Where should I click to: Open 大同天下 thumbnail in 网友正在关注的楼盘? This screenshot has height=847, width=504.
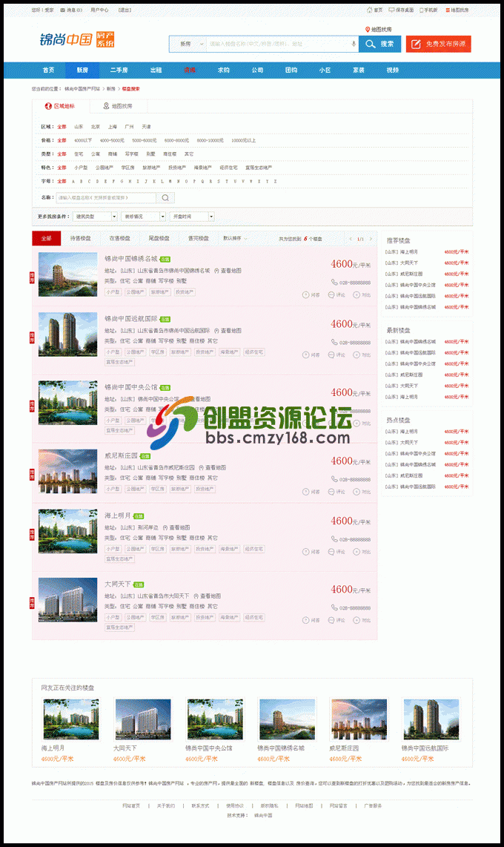[143, 719]
